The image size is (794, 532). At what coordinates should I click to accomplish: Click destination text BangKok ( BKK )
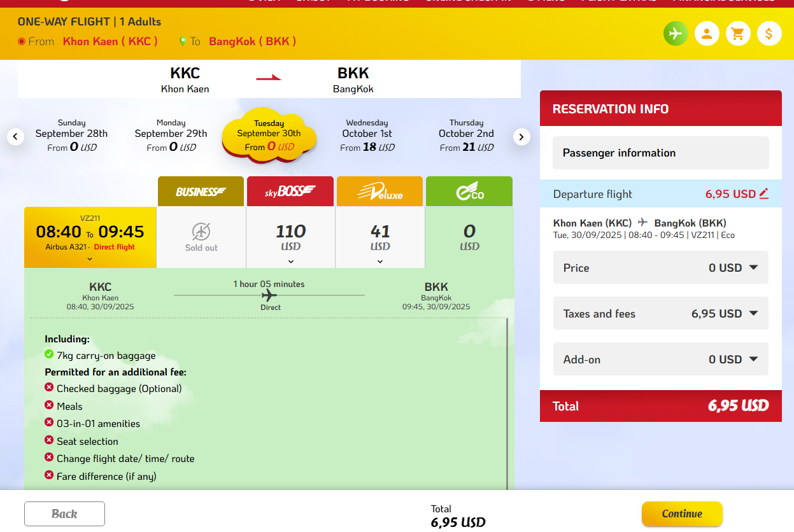253,41
